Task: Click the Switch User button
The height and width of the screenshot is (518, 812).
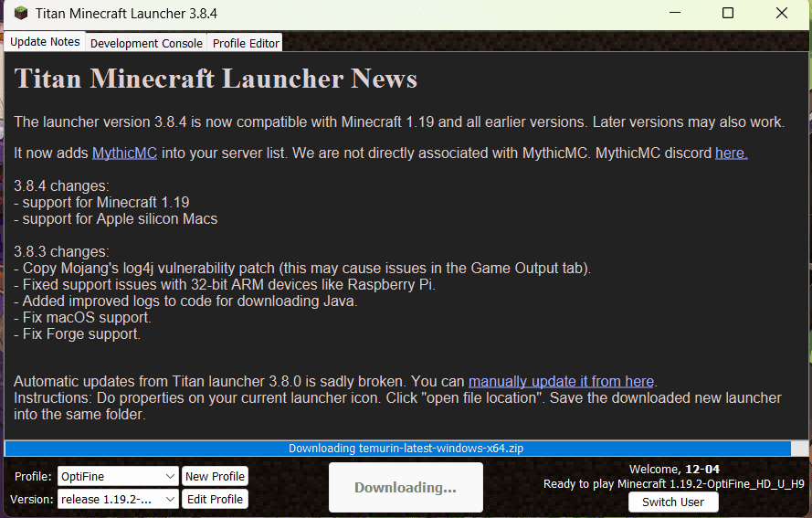Action: point(673,502)
